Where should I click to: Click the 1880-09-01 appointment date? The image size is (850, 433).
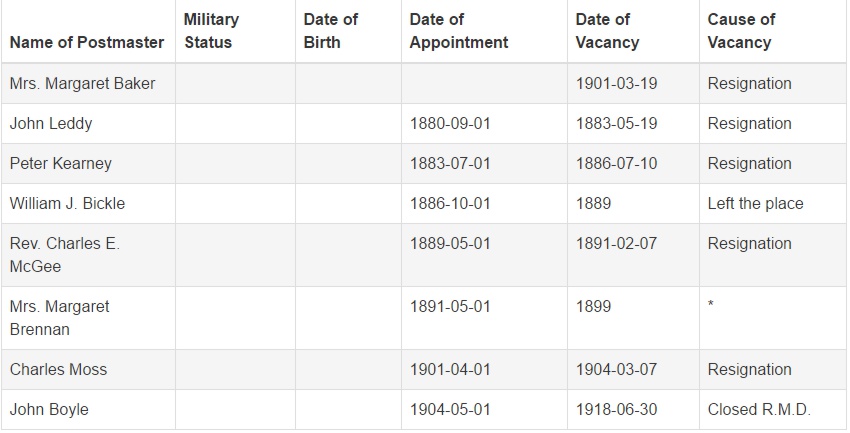tap(450, 124)
